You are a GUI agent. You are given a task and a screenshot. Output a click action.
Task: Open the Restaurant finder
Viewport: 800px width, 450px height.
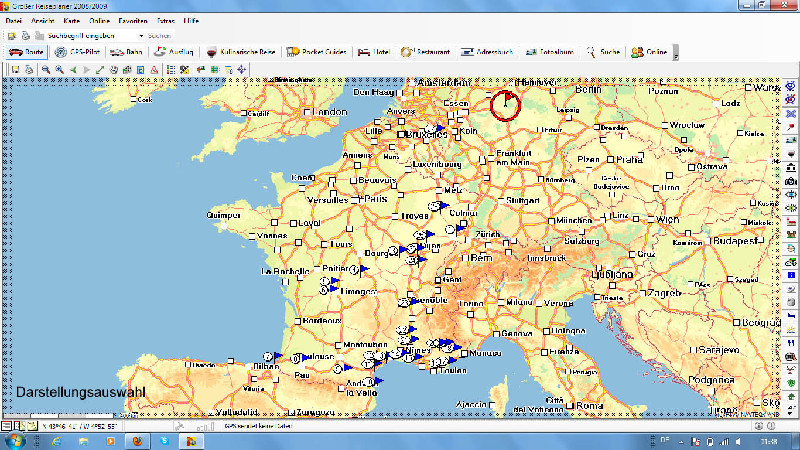(x=426, y=52)
